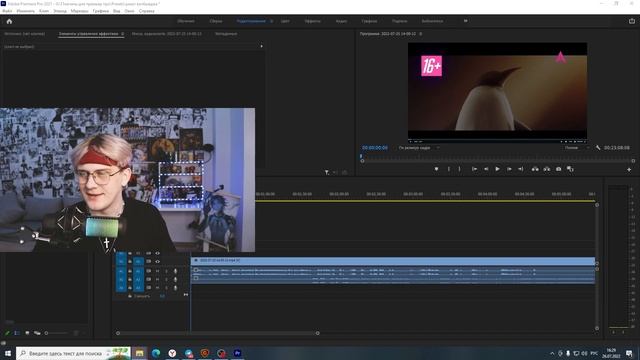Enable voice-over record on track A3

tap(176, 288)
